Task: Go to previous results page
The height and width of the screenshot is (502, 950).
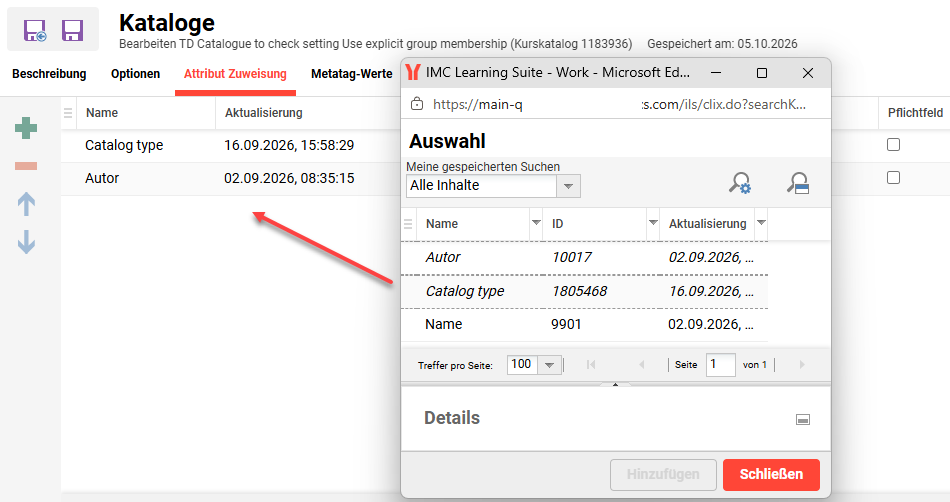Action: pos(642,365)
